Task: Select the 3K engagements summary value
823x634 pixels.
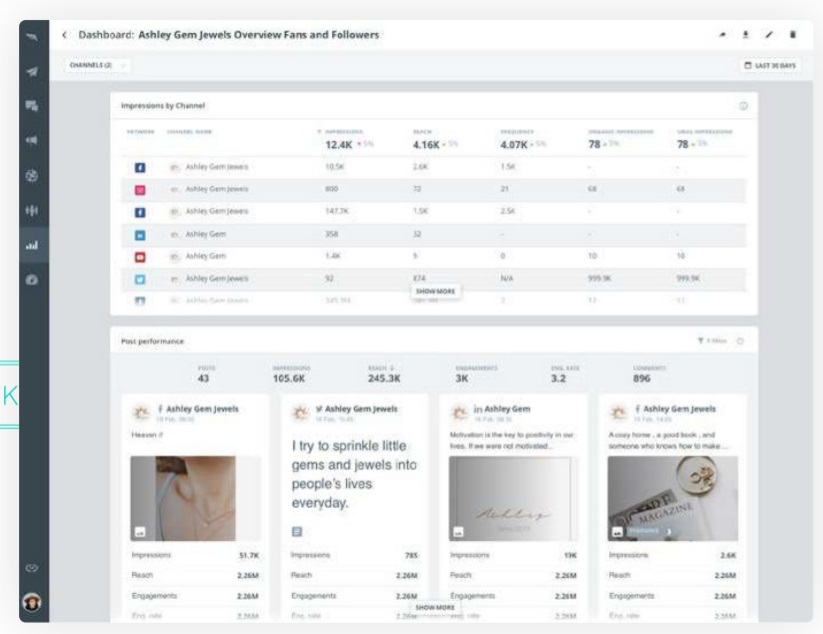Action: click(x=462, y=378)
